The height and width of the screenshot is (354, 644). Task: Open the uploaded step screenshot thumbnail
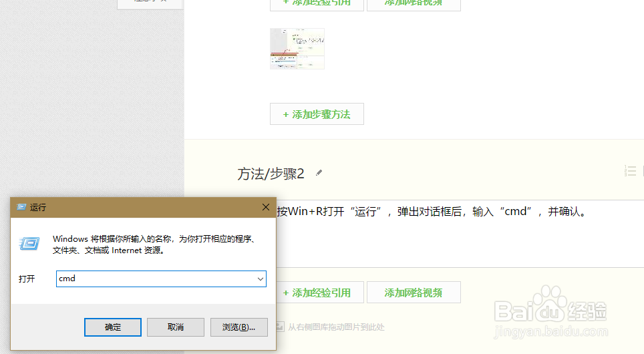coord(297,49)
